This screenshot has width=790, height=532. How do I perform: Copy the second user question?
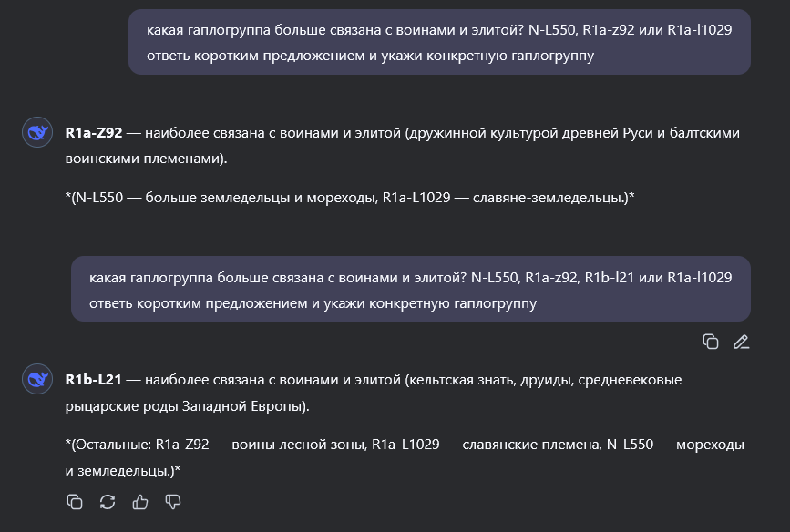pos(711,342)
